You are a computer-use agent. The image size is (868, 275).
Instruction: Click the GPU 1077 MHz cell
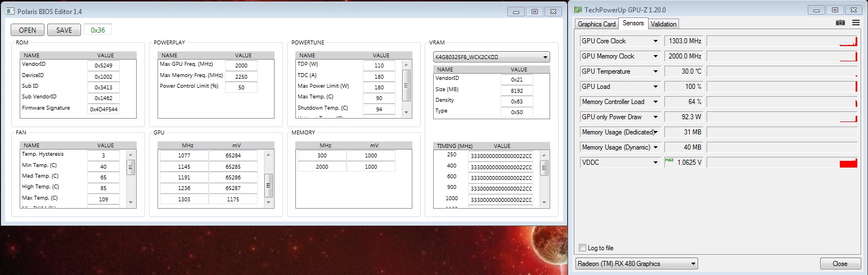point(184,155)
